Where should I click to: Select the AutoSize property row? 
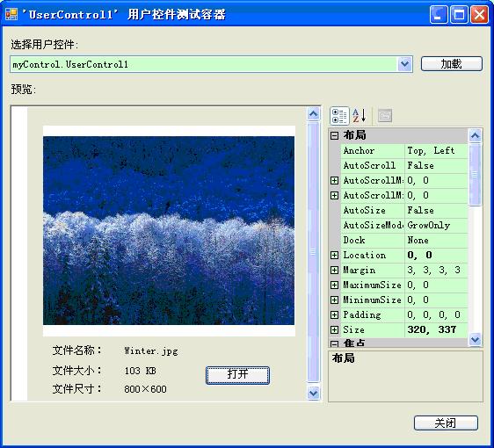pos(404,210)
